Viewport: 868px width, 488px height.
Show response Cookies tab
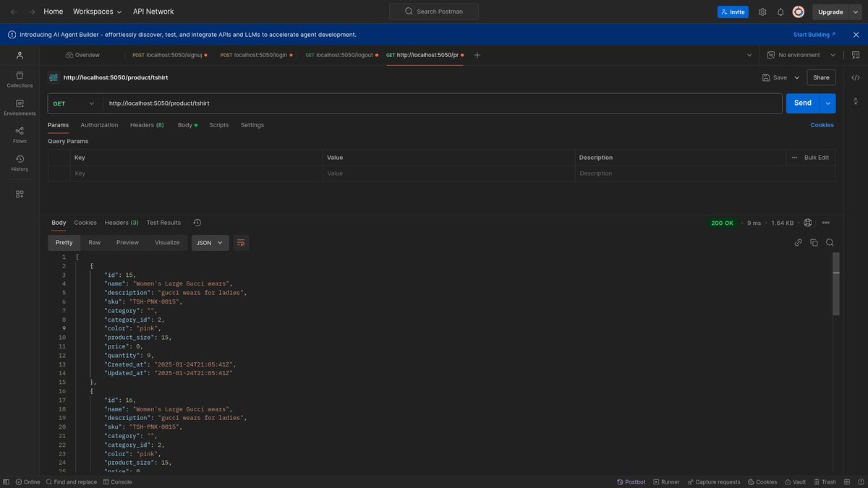85,223
